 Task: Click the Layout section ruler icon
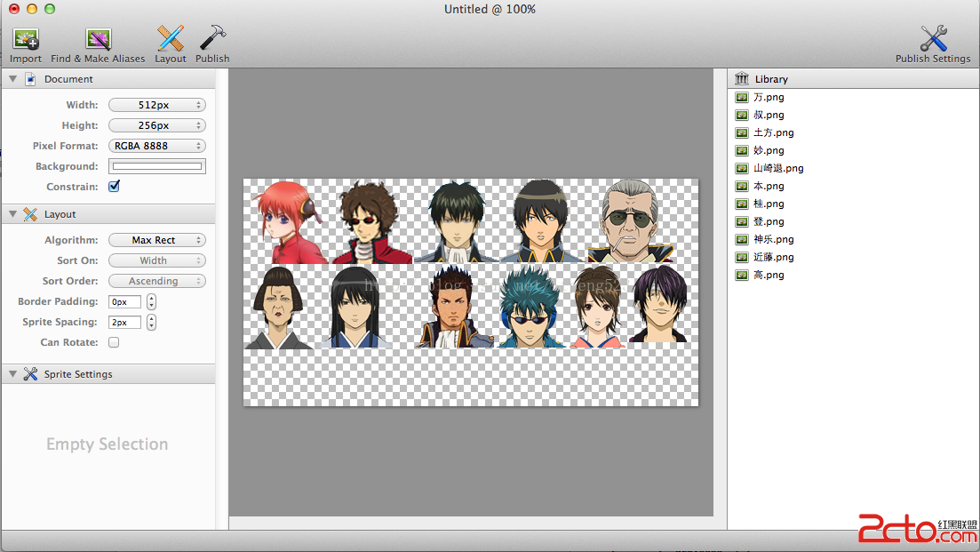tap(30, 214)
